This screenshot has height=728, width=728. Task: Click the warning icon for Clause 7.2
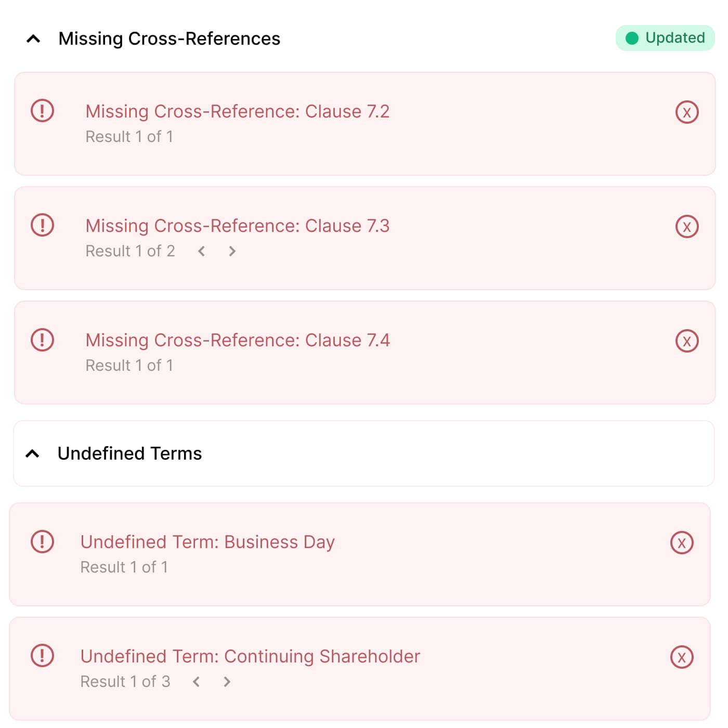(43, 111)
